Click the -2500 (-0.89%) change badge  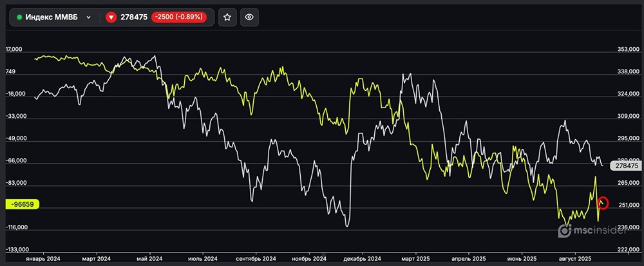(x=179, y=18)
